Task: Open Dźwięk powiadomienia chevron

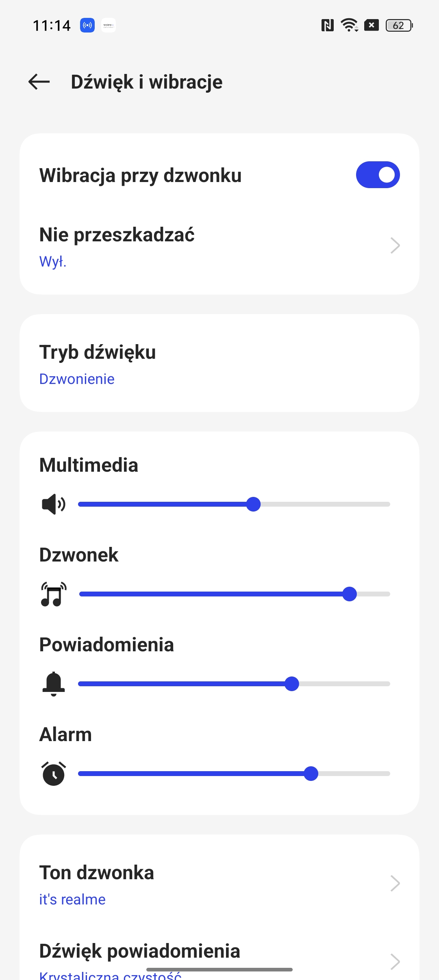Action: pyautogui.click(x=395, y=962)
